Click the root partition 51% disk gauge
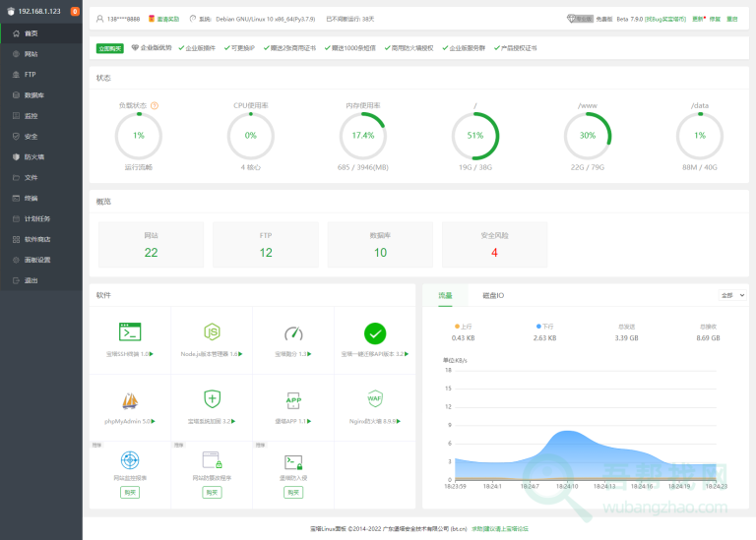 (474, 136)
